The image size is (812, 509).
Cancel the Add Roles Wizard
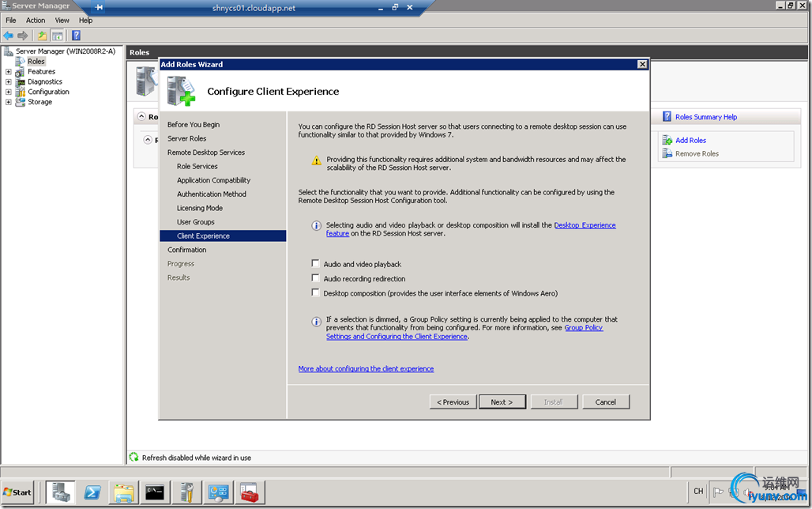click(606, 402)
